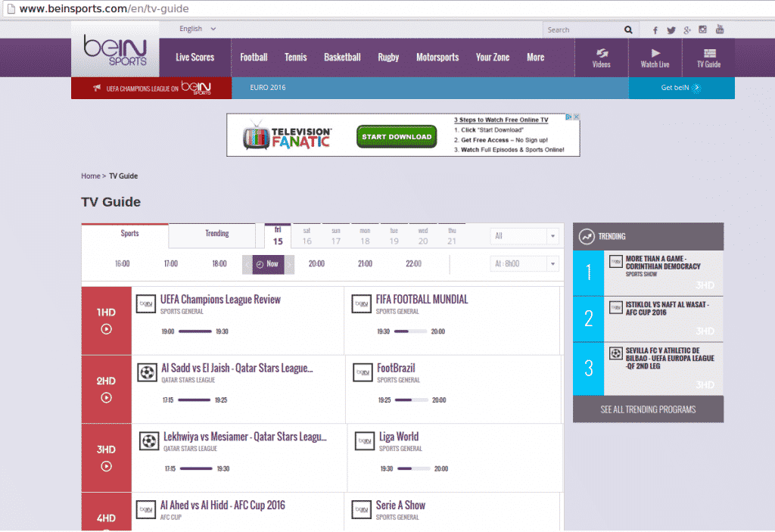Select the tue 19 date tab
The height and width of the screenshot is (532, 775).
pyautogui.click(x=394, y=236)
